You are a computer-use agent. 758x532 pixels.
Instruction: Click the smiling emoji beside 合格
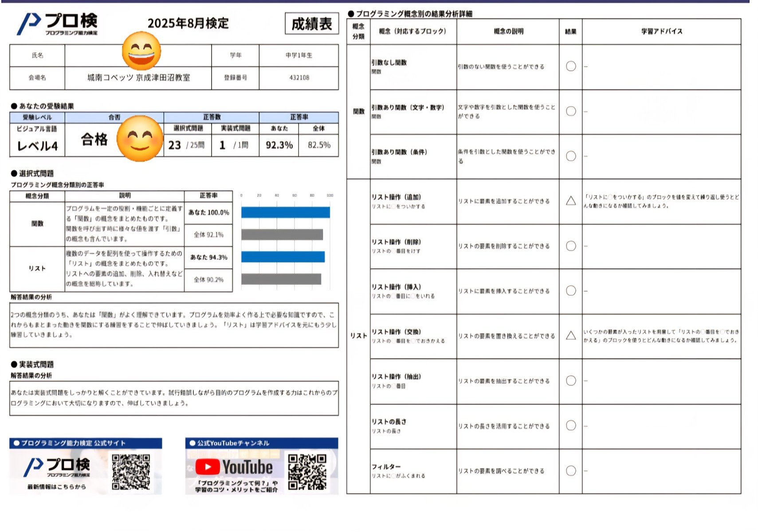coord(140,138)
